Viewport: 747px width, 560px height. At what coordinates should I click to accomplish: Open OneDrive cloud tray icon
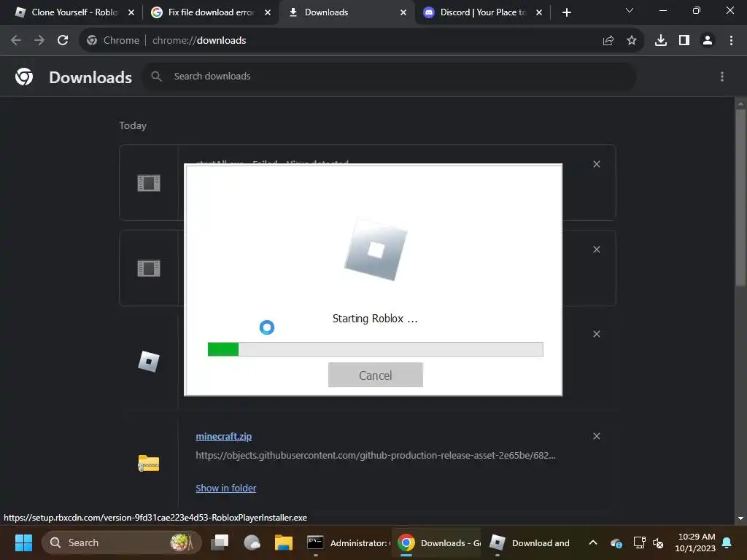[616, 542]
